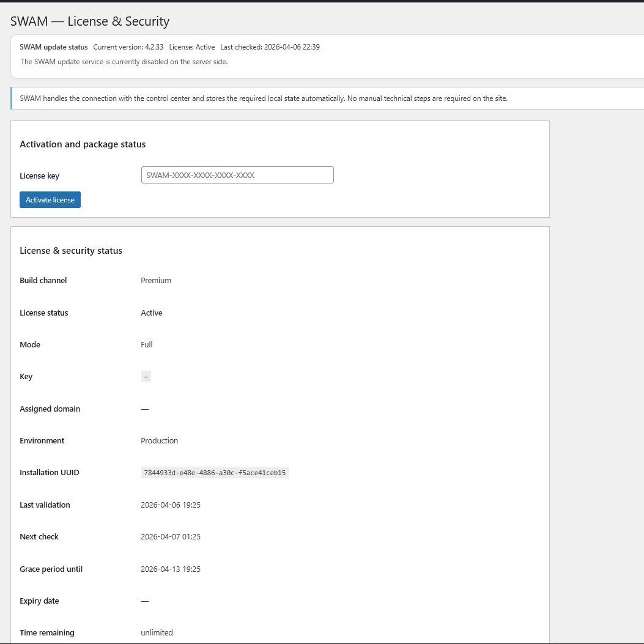Click the bold SWAM update status label
The height and width of the screenshot is (644, 644).
click(54, 47)
